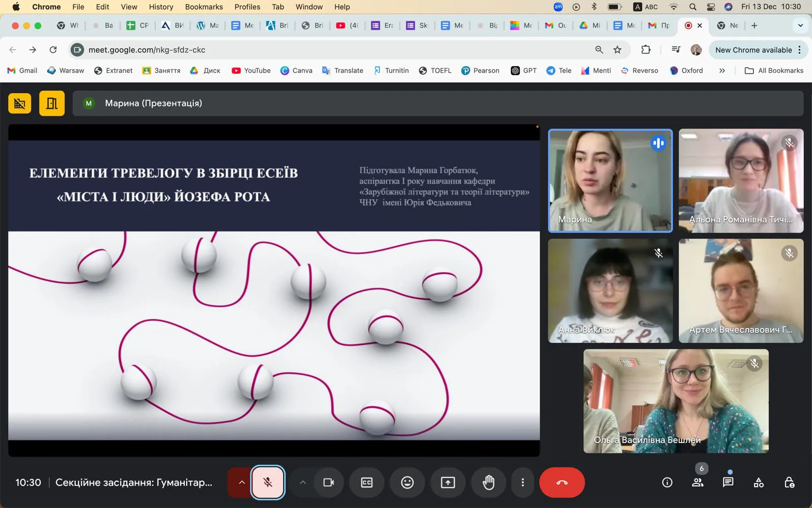Open the meeting details info icon

pyautogui.click(x=667, y=483)
